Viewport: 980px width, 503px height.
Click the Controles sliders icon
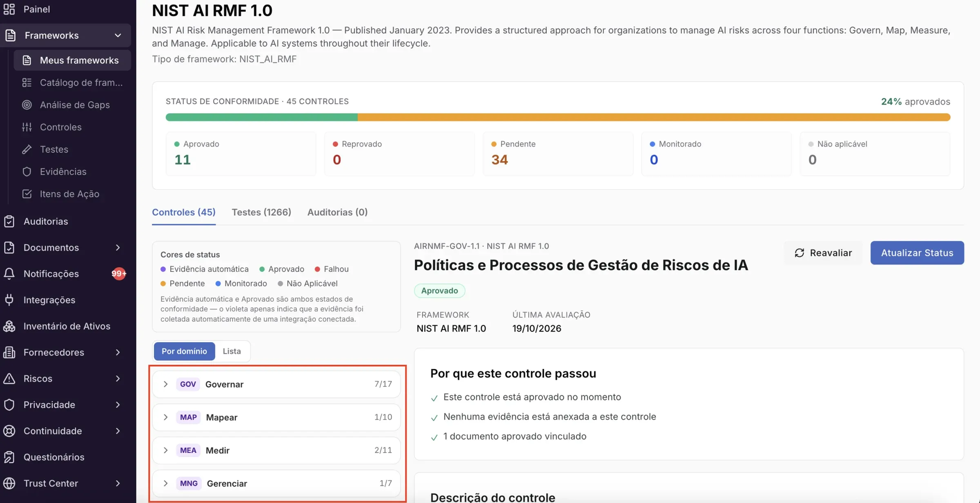27,127
